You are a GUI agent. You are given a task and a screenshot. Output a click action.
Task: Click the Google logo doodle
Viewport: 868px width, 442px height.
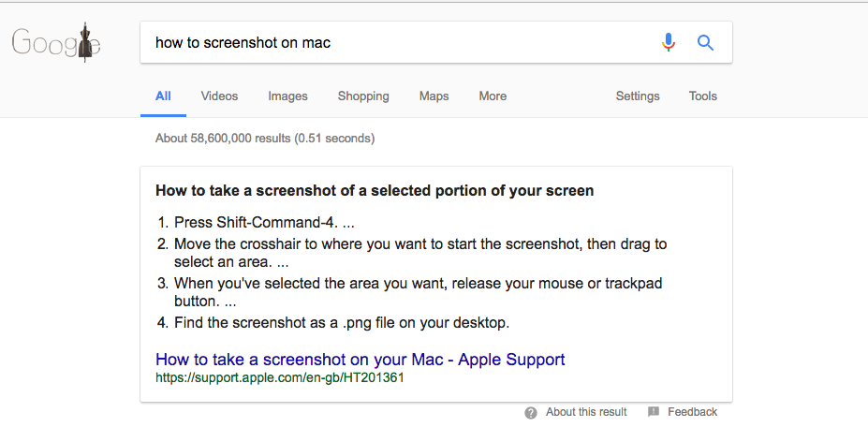coord(56,42)
